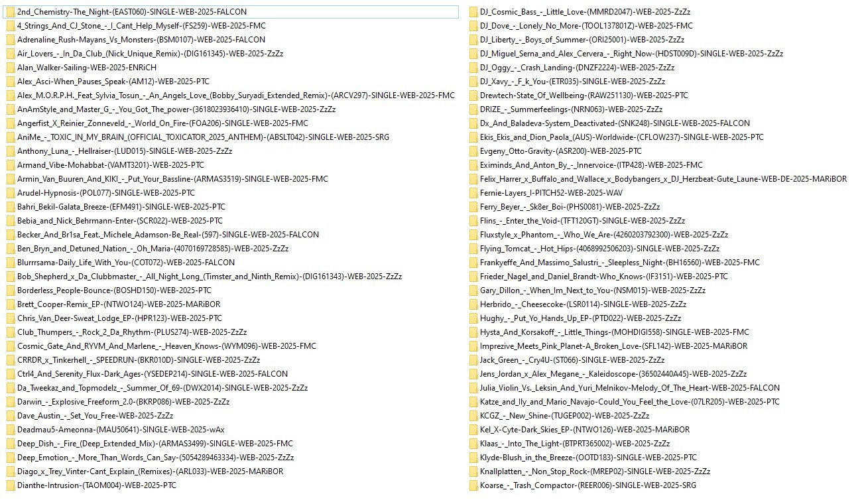This screenshot has width=860, height=504.
Task: Click folder icon next to Dx_And_Baladeva-System_Deactivated
Action: pyautogui.click(x=473, y=123)
